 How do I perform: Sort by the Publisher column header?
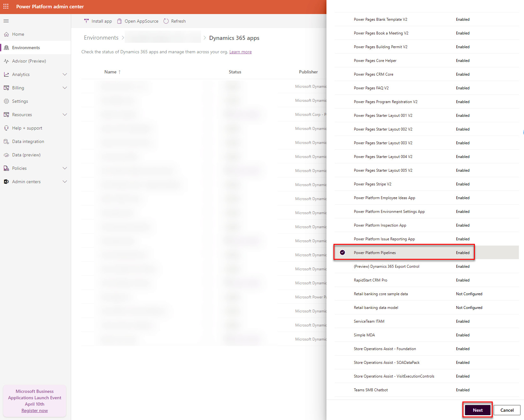coord(308,72)
